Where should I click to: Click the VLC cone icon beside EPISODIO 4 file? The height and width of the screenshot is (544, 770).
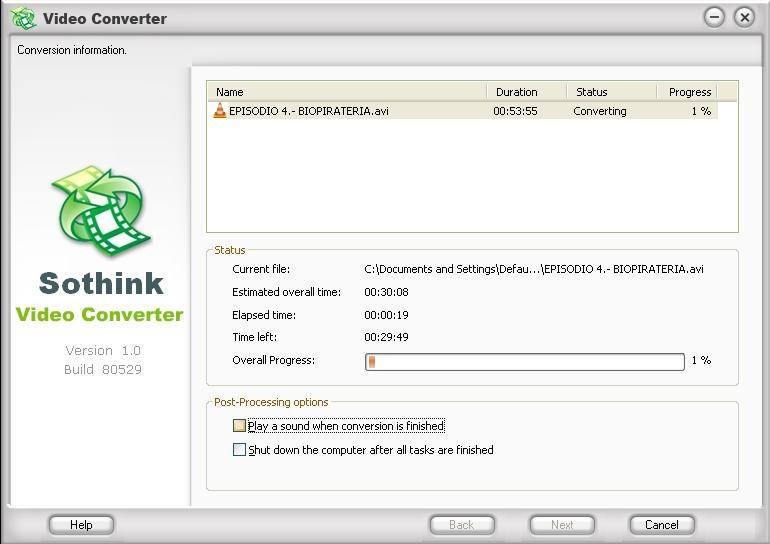point(220,110)
